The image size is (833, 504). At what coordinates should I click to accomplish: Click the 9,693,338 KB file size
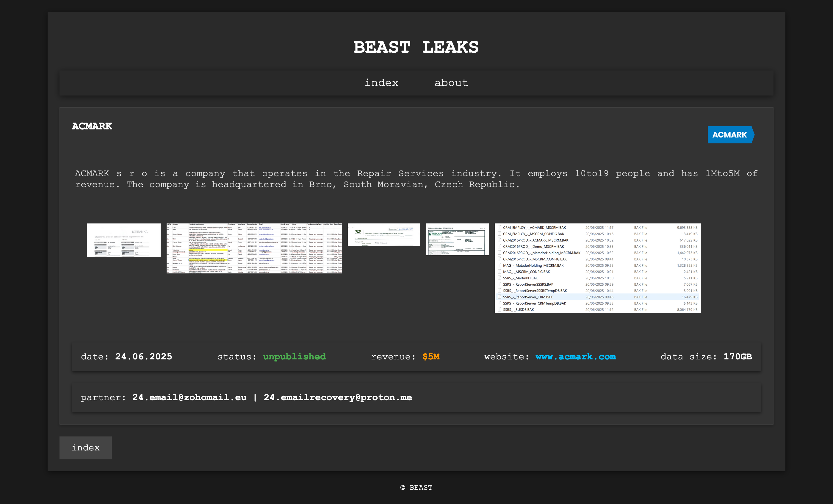coord(687,228)
